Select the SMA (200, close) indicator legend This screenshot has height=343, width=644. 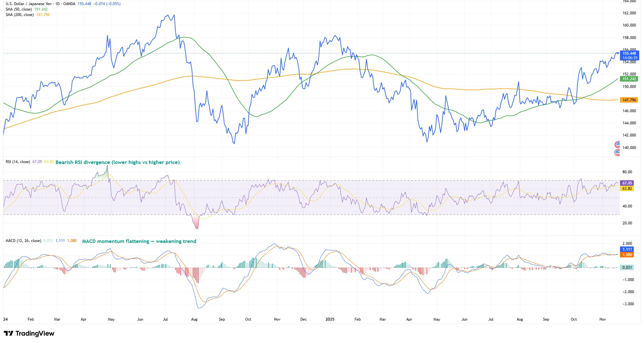(20, 15)
